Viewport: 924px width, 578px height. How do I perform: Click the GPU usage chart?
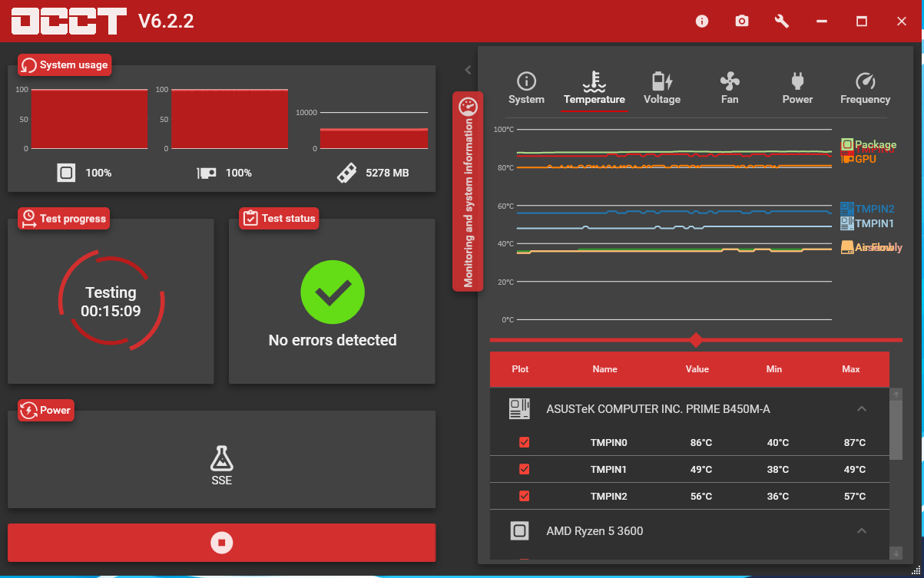pyautogui.click(x=230, y=119)
